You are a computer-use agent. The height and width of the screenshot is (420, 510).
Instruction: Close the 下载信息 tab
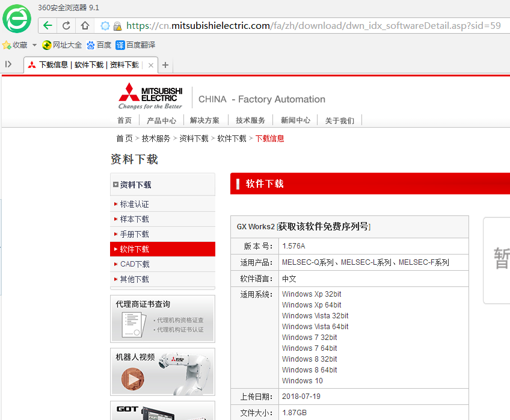click(150, 65)
